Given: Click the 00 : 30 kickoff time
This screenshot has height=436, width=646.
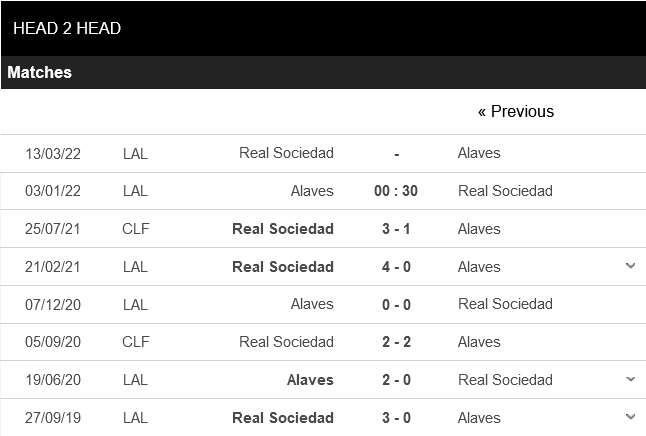Looking at the screenshot, I should click(396, 191).
